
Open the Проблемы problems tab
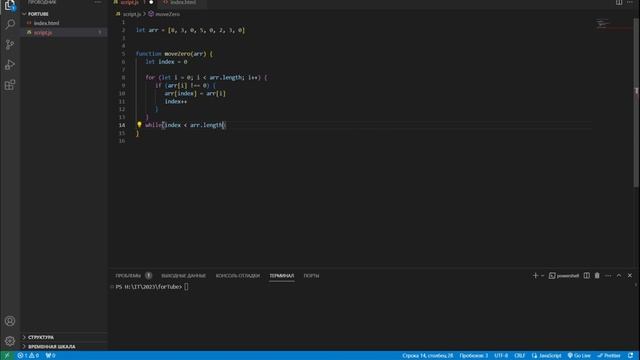[128, 276]
